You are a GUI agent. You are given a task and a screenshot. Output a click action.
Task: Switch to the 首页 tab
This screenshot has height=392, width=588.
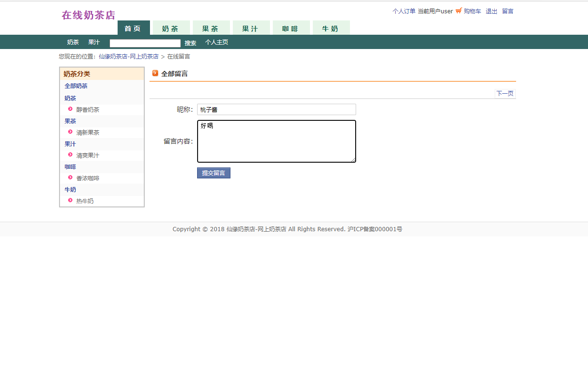tap(133, 28)
